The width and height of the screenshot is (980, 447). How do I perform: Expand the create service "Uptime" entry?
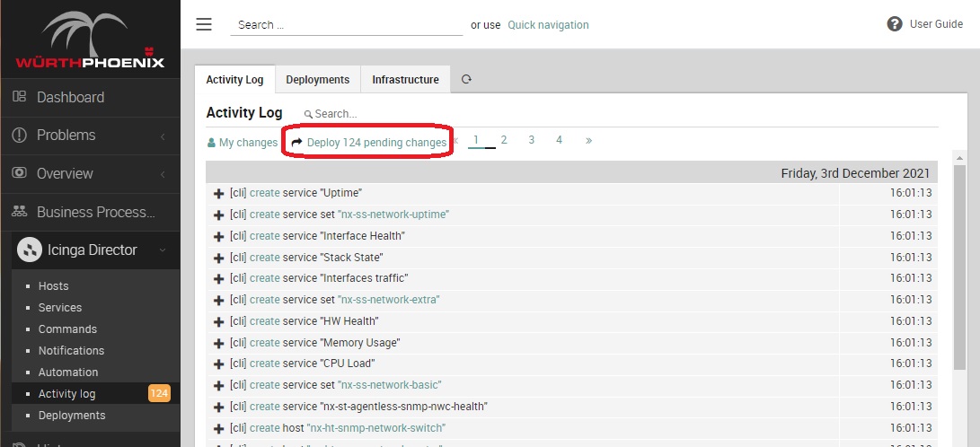(x=218, y=194)
